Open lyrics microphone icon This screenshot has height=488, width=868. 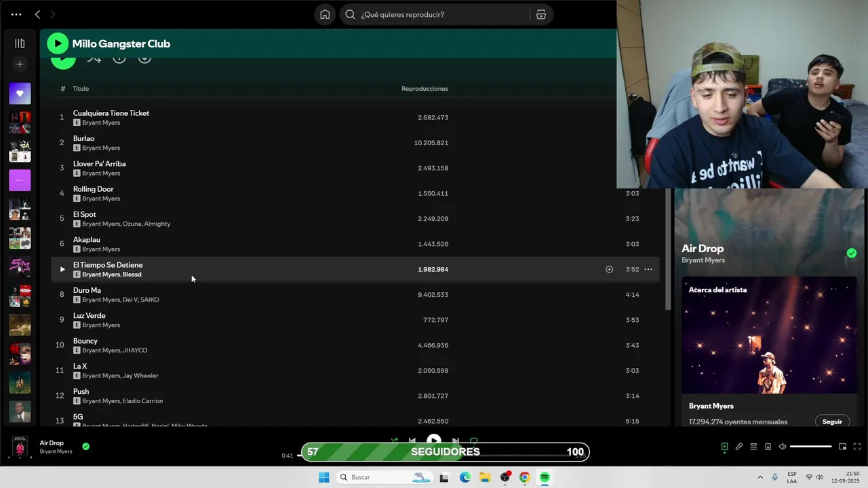739,447
